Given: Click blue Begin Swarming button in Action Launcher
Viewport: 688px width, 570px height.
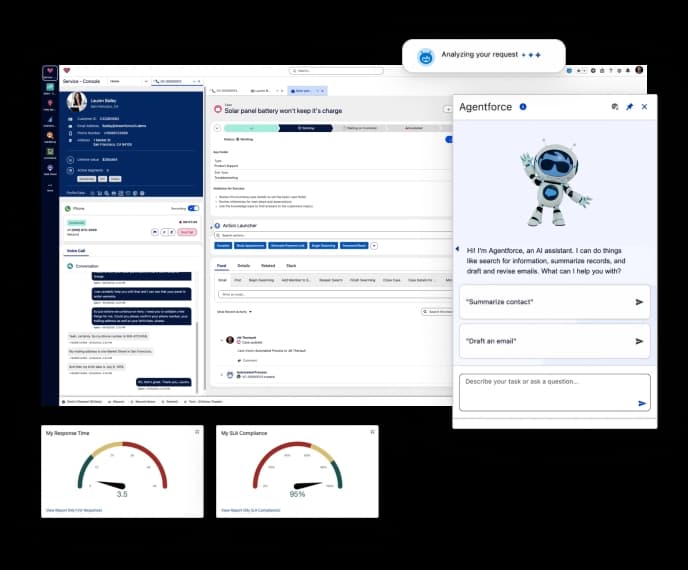Looking at the screenshot, I should (x=323, y=246).
